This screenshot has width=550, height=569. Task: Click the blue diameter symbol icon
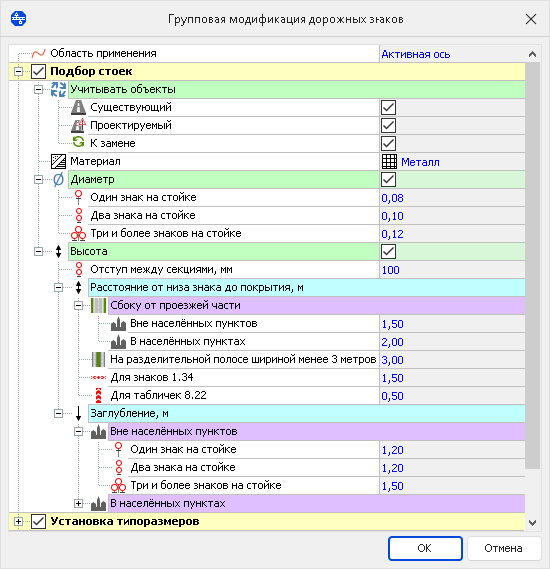[58, 179]
